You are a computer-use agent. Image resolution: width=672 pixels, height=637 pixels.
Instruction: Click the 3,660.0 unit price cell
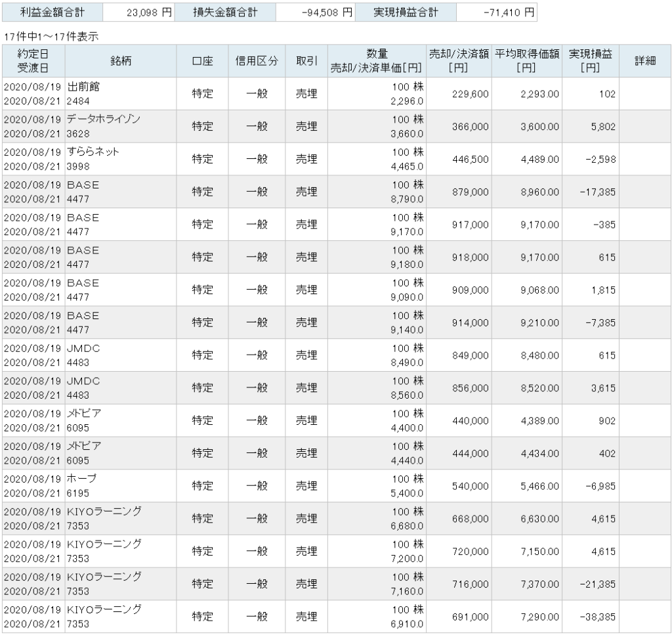407,134
